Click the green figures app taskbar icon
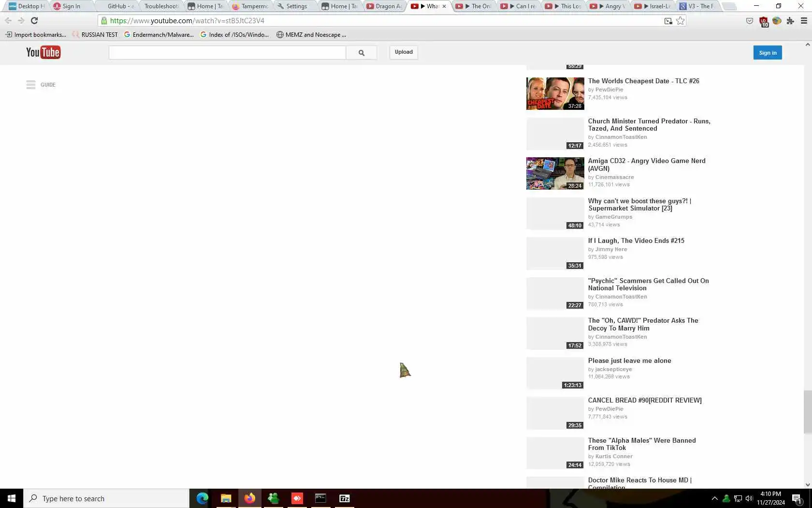 273,498
